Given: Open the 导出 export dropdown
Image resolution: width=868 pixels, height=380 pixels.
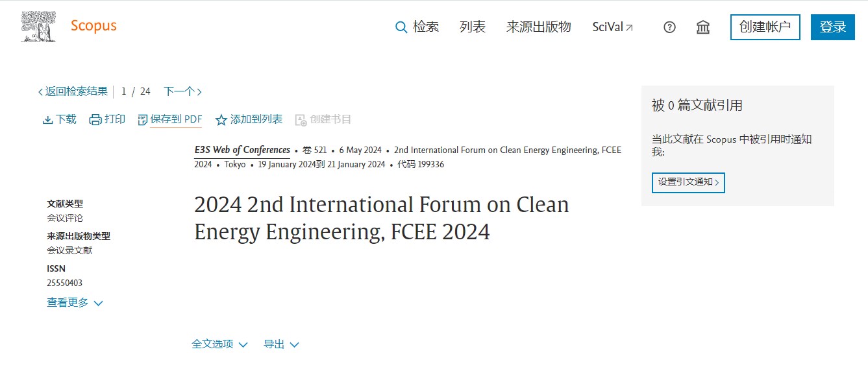Looking at the screenshot, I should [x=281, y=344].
